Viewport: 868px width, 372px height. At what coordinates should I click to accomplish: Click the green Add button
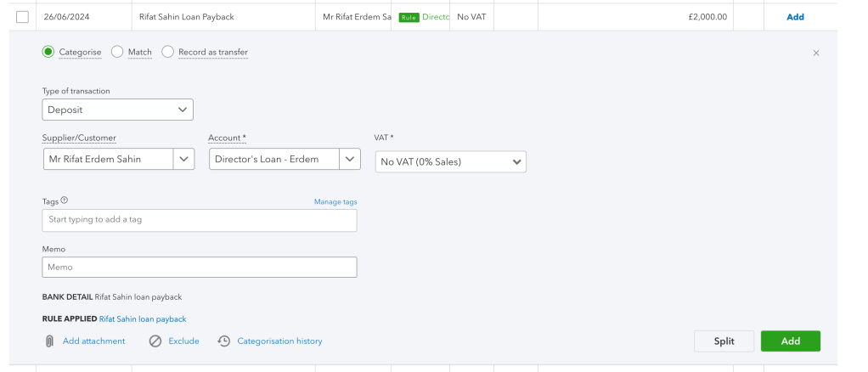pyautogui.click(x=791, y=341)
